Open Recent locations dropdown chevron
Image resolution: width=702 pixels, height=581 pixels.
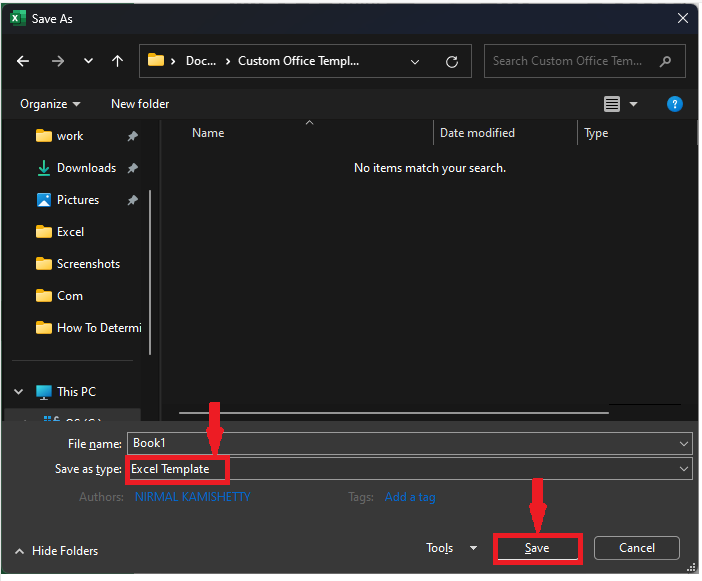pyautogui.click(x=88, y=61)
